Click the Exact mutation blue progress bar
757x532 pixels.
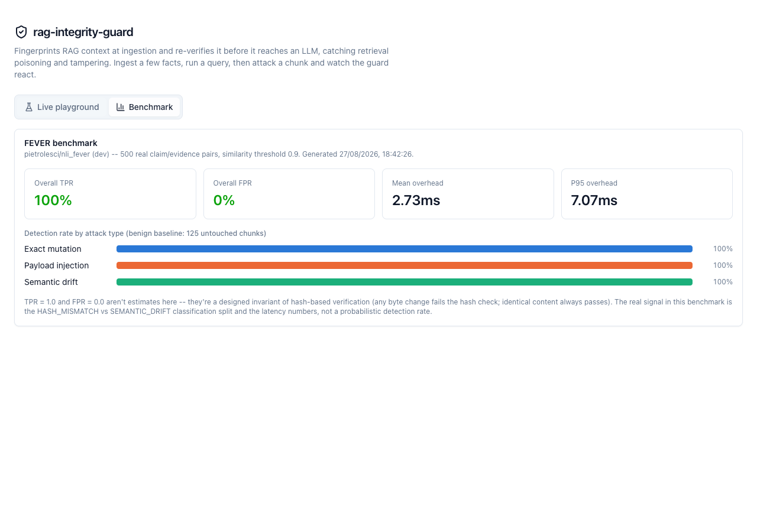pos(405,249)
